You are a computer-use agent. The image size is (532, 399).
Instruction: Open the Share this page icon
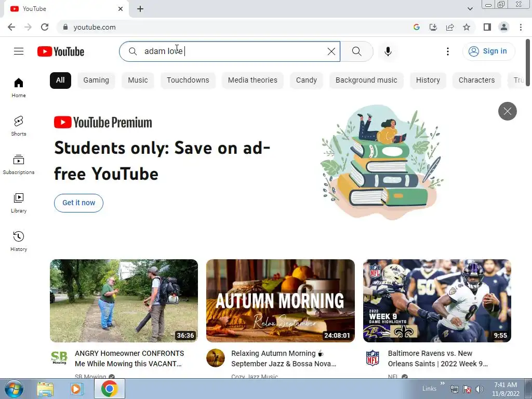click(x=450, y=27)
